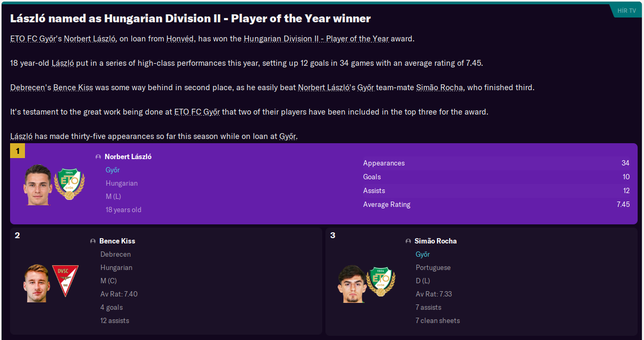
Task: Click the person icon next to Bence Kiss
Action: click(x=93, y=241)
